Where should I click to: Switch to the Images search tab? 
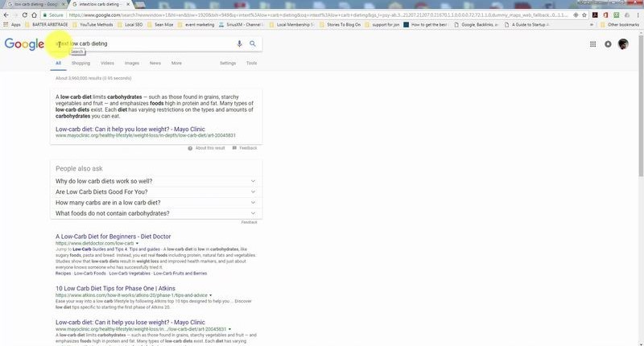click(131, 63)
